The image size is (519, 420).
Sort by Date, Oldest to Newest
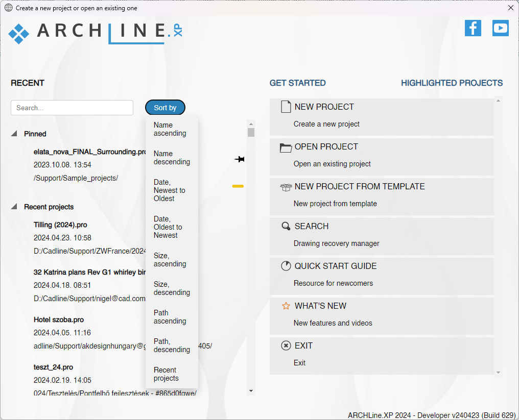(x=172, y=227)
